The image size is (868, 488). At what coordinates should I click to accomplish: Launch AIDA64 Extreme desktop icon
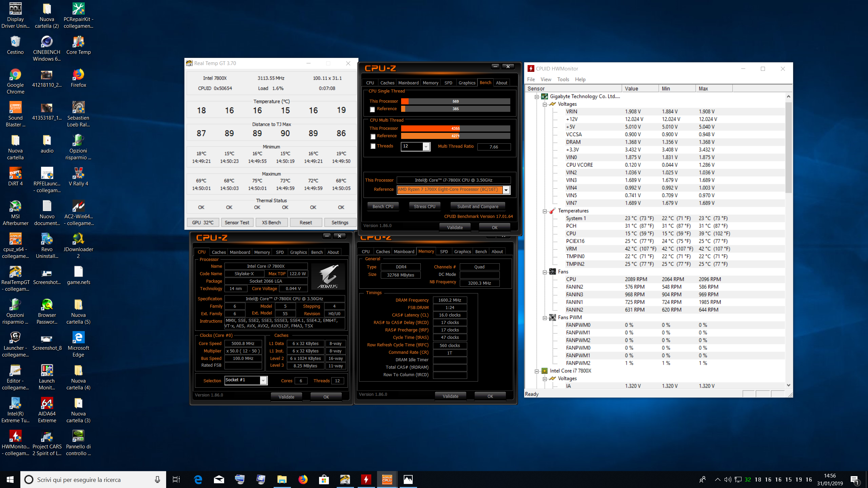click(x=47, y=410)
